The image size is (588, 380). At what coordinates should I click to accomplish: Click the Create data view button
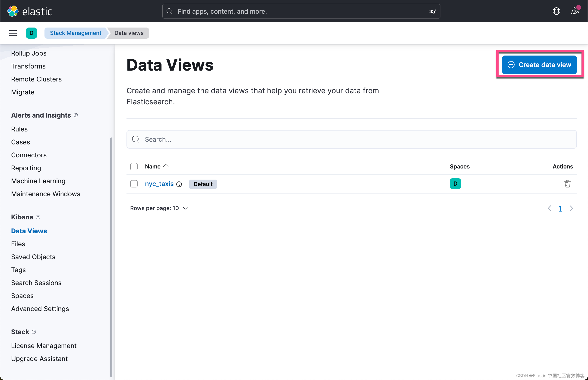tap(539, 65)
